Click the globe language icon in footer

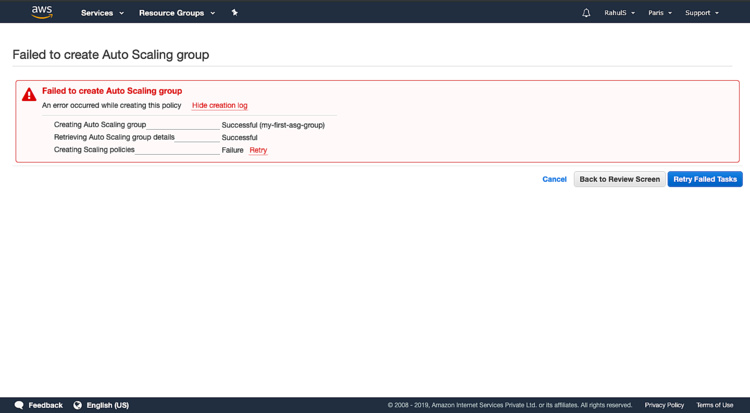pyautogui.click(x=78, y=405)
